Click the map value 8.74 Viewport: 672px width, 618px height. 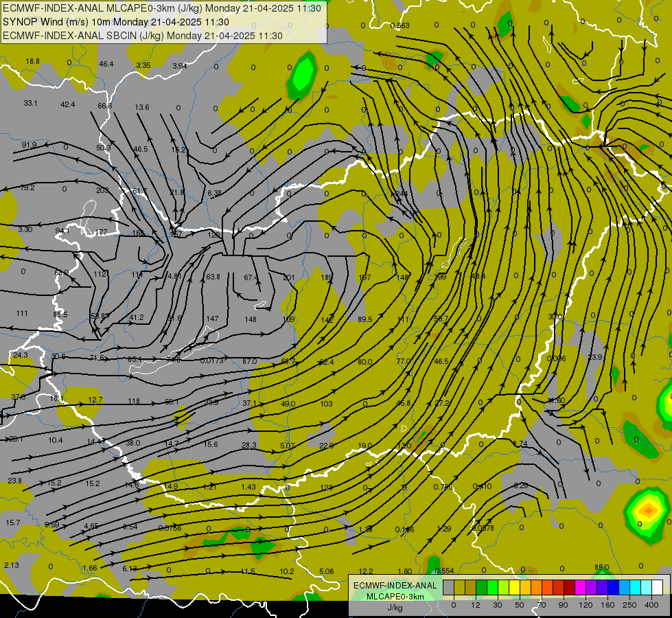click(520, 444)
